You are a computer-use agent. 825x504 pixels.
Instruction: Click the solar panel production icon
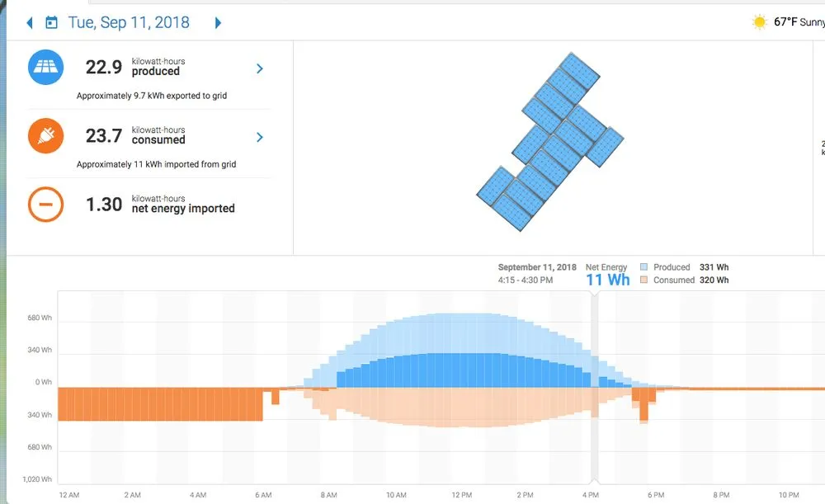45,67
